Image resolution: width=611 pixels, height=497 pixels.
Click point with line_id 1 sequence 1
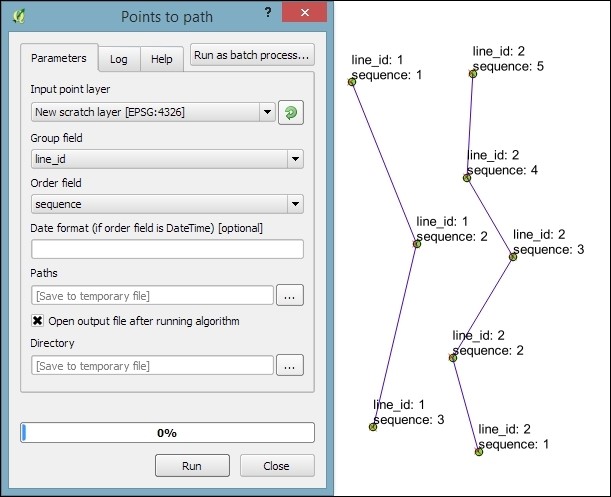click(352, 82)
